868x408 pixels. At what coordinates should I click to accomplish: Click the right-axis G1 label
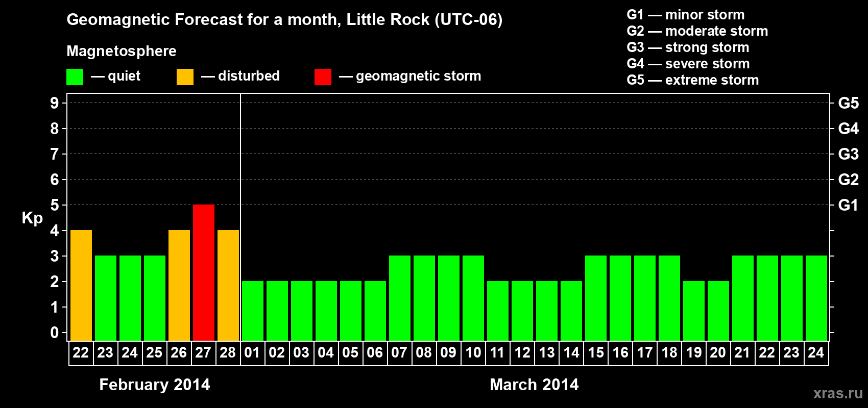point(849,205)
